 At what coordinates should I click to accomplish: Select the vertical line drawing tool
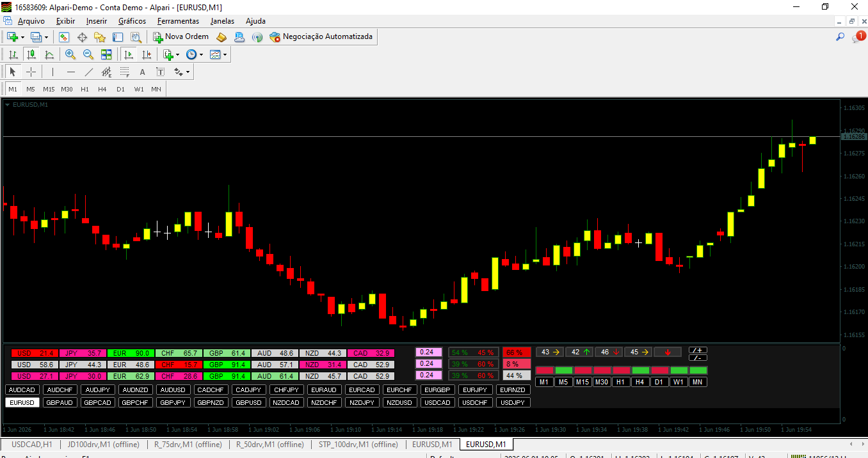pos(52,72)
